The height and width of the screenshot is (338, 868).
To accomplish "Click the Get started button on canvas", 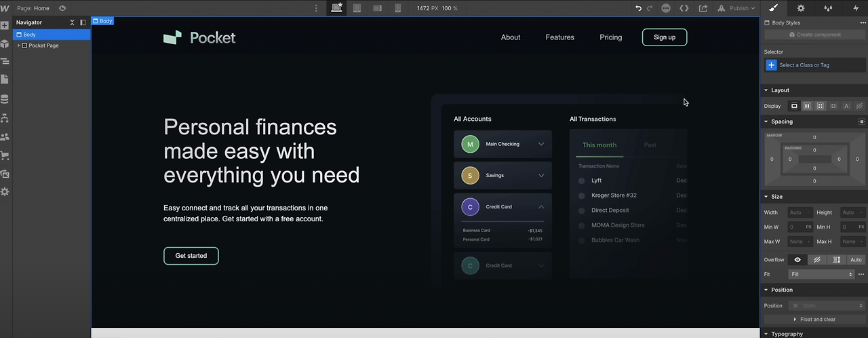I will (x=191, y=256).
